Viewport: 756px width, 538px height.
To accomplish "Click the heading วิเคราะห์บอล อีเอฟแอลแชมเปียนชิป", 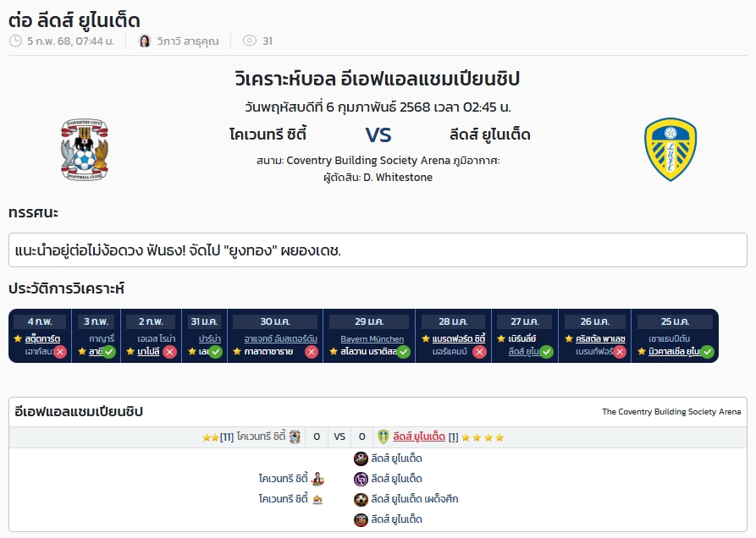I will (378, 79).
